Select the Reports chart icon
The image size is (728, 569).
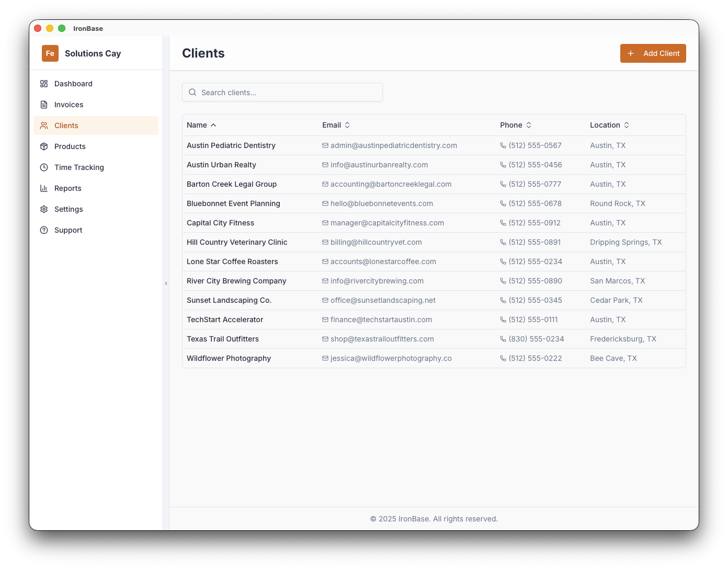pos(44,188)
